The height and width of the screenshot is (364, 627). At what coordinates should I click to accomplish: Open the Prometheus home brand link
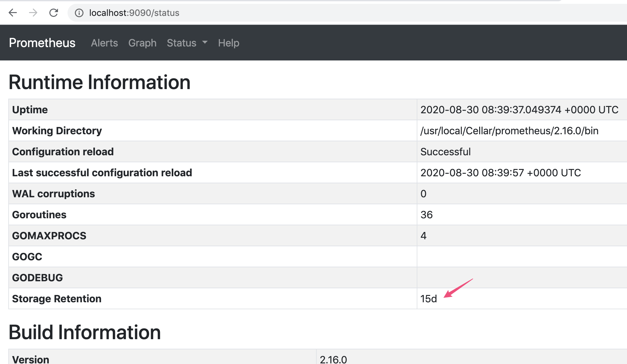[x=42, y=43]
